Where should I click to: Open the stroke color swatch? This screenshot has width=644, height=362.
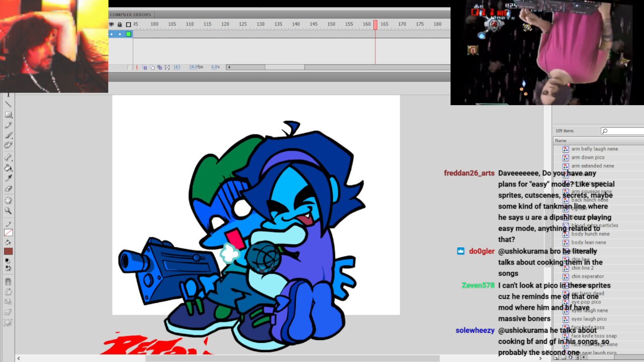[8, 232]
